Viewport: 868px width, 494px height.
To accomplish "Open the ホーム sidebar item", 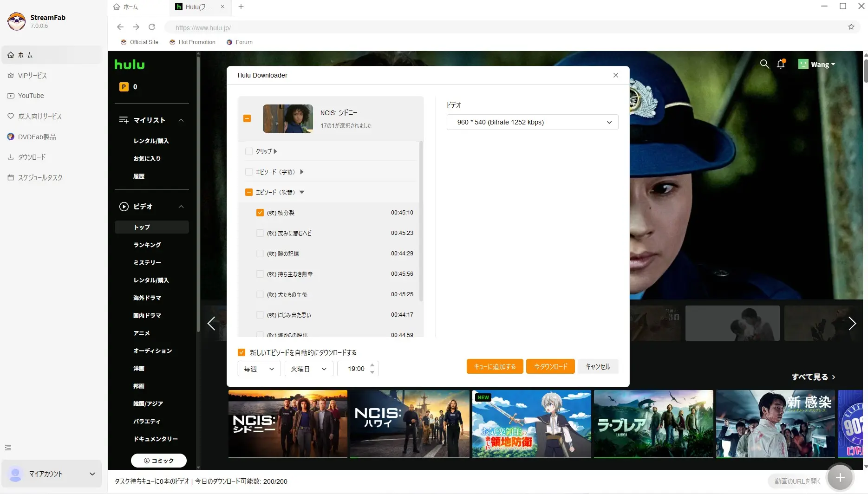I will 52,55.
